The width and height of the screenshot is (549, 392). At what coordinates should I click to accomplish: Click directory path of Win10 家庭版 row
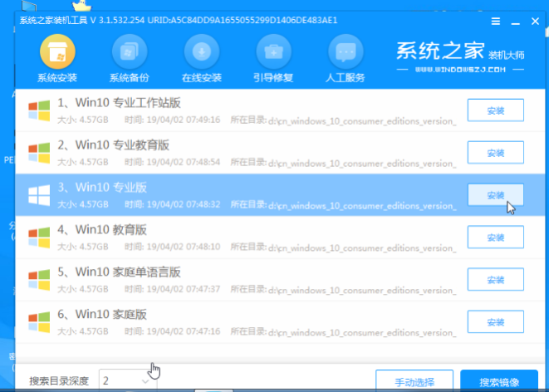[x=362, y=332]
